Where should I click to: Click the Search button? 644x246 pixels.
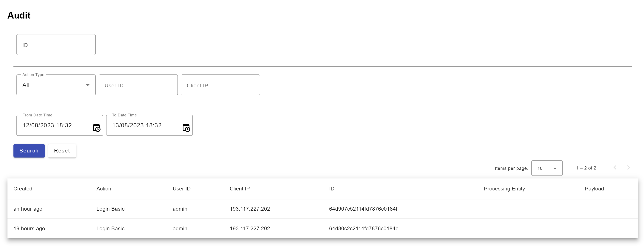pos(29,151)
